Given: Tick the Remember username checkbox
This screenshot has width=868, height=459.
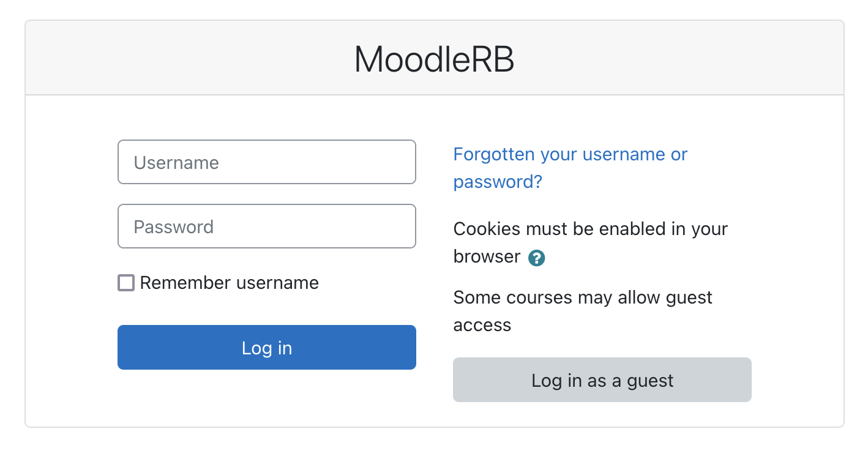Looking at the screenshot, I should click(x=126, y=283).
